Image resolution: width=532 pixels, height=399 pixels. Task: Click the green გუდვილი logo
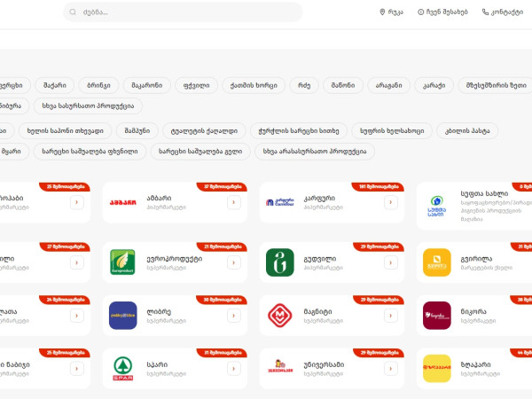pyautogui.click(x=280, y=262)
